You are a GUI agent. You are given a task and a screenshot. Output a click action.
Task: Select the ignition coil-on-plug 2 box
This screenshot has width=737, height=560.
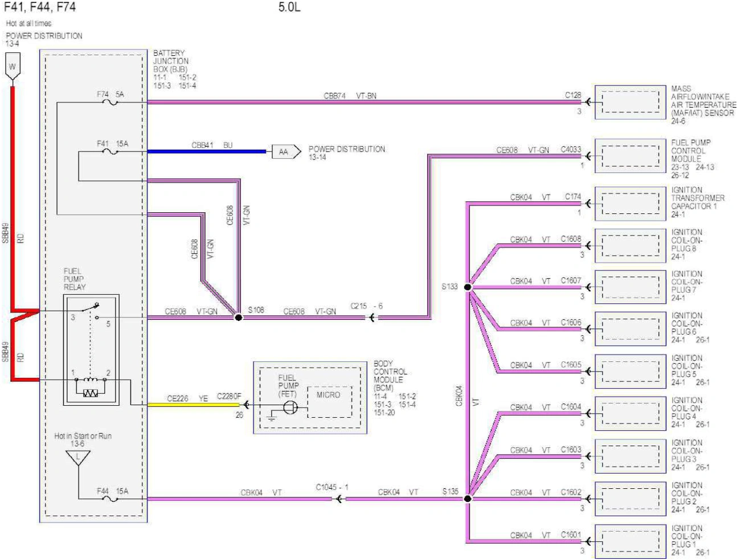click(x=630, y=499)
